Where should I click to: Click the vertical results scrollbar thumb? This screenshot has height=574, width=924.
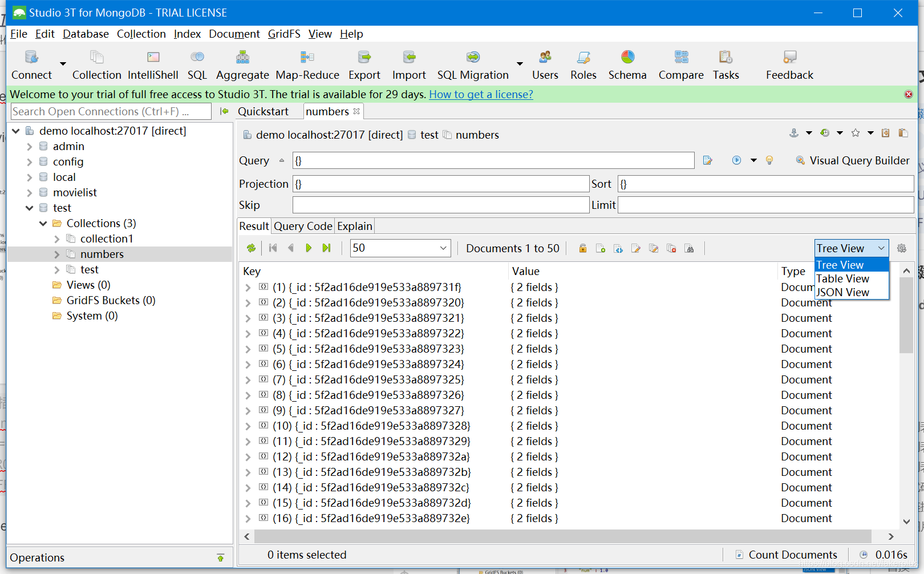click(x=906, y=316)
